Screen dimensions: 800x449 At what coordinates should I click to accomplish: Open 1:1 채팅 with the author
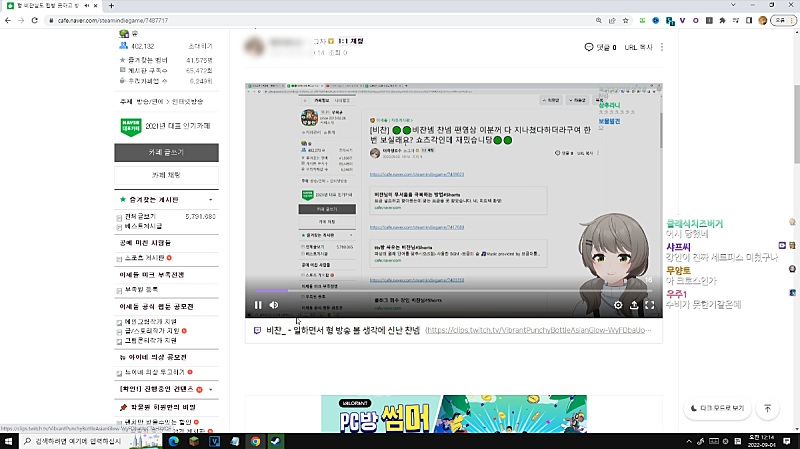point(350,41)
